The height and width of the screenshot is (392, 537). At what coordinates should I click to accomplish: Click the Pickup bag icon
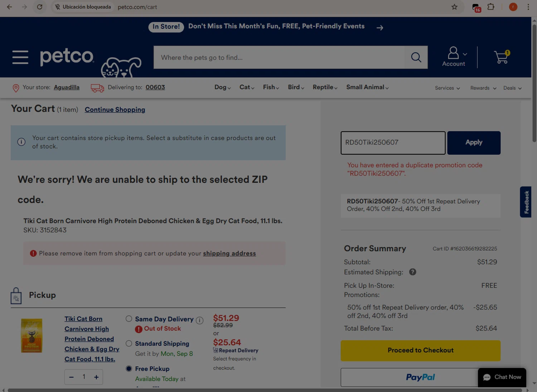click(16, 296)
